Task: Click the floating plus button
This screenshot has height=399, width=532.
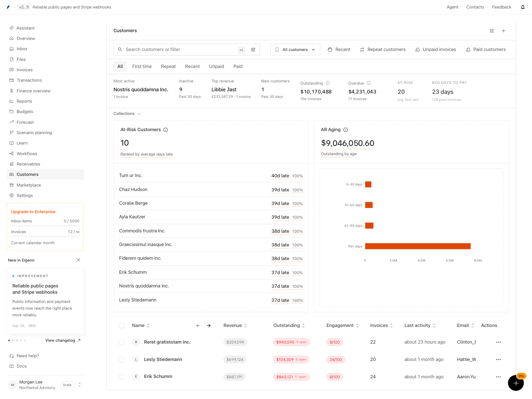Action: [x=516, y=383]
